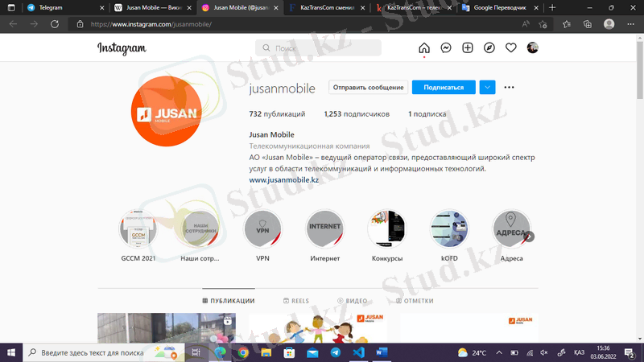The height and width of the screenshot is (362, 644).
Task: Open Collections icon in toolbar
Action: click(588, 24)
